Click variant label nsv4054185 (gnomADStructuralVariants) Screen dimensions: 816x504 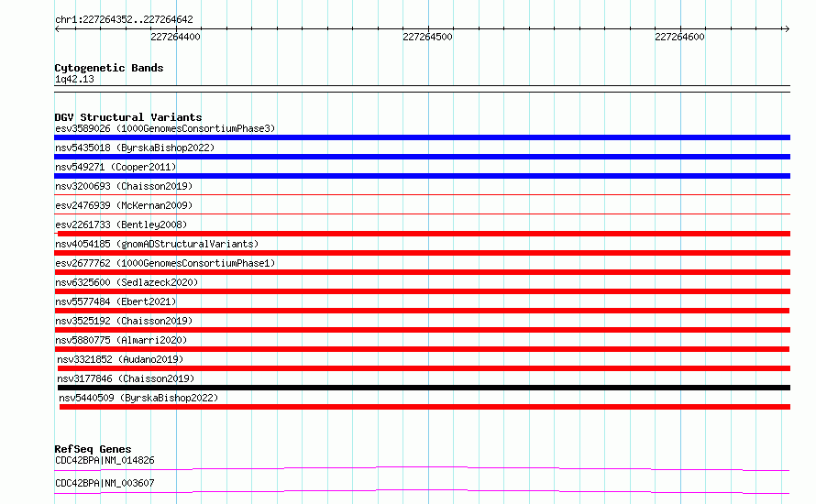pyautogui.click(x=157, y=244)
